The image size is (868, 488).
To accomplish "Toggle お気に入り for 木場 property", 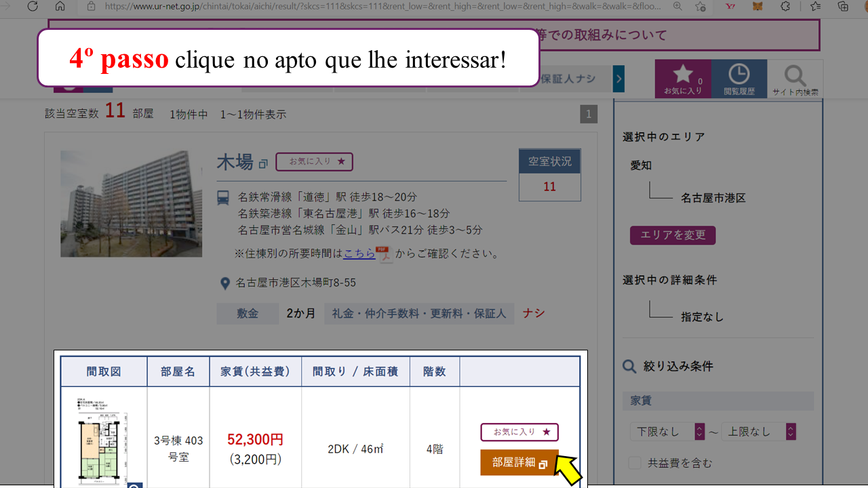I will coord(314,162).
